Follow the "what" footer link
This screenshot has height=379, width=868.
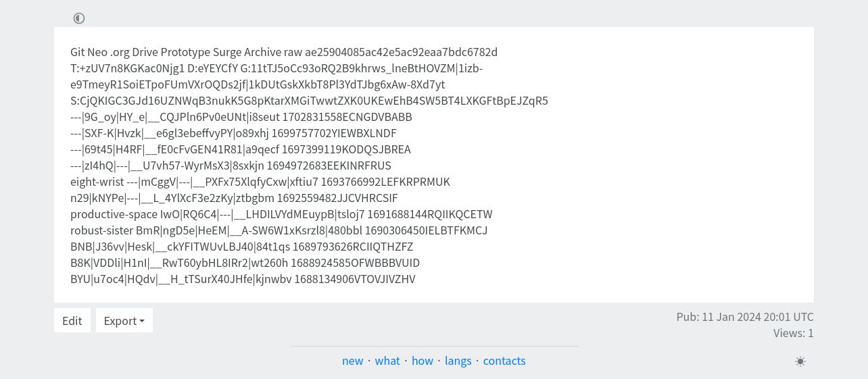coord(387,361)
